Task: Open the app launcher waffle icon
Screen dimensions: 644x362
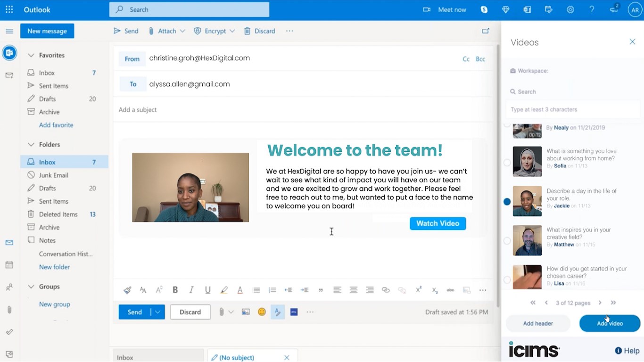Action: [x=9, y=9]
